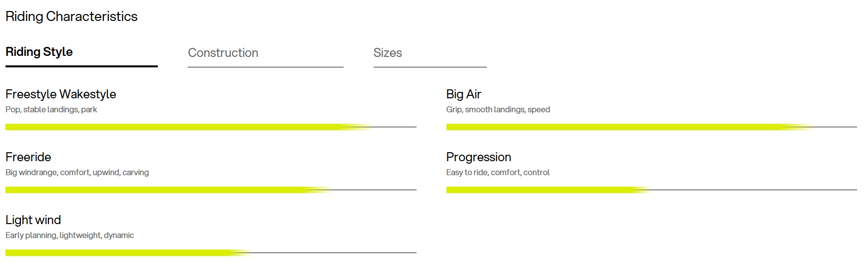Click the Progression rating bar
The image size is (868, 266).
(x=651, y=190)
